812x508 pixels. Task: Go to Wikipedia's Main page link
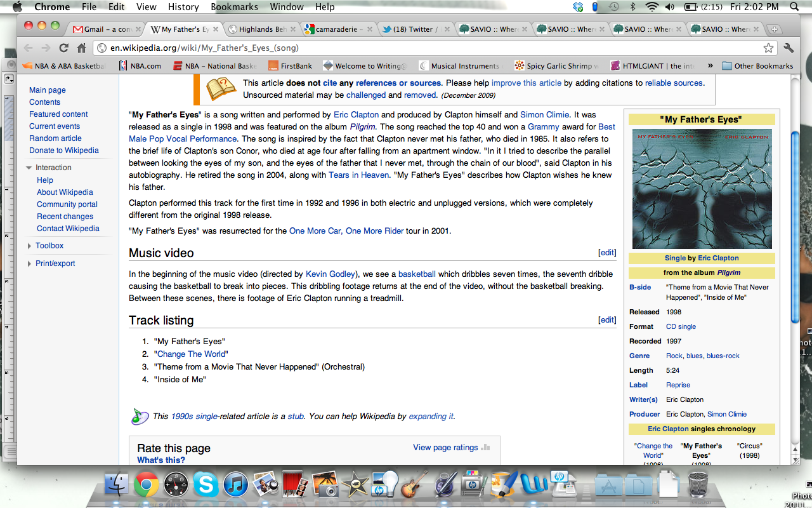48,90
